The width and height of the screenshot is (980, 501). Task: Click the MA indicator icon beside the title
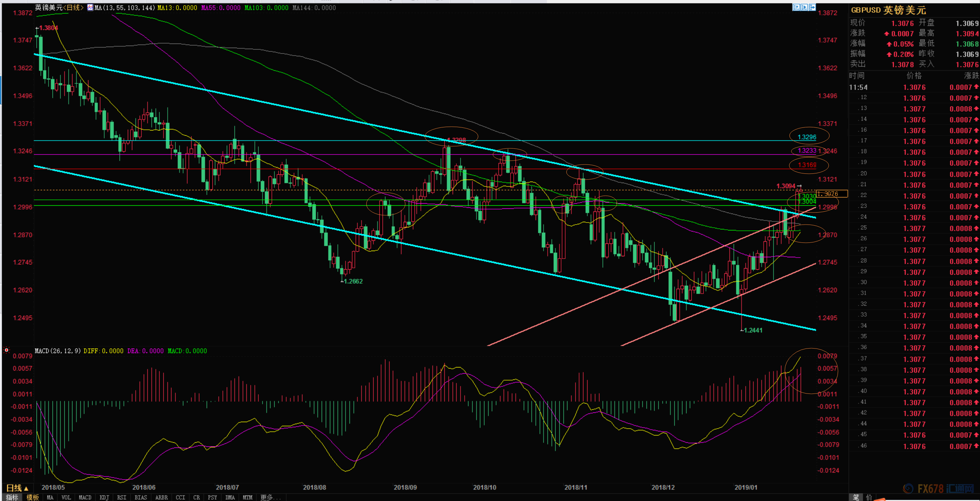[x=90, y=7]
